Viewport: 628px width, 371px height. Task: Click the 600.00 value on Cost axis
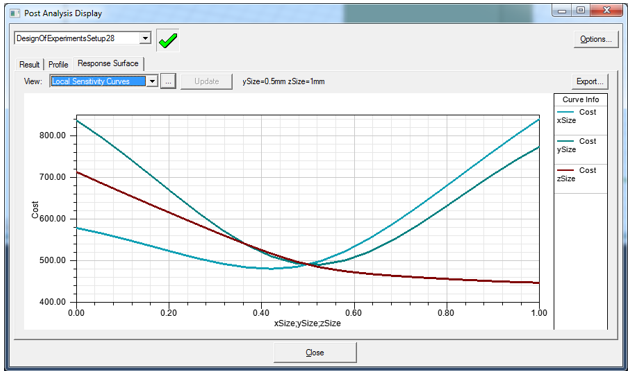tap(52, 219)
